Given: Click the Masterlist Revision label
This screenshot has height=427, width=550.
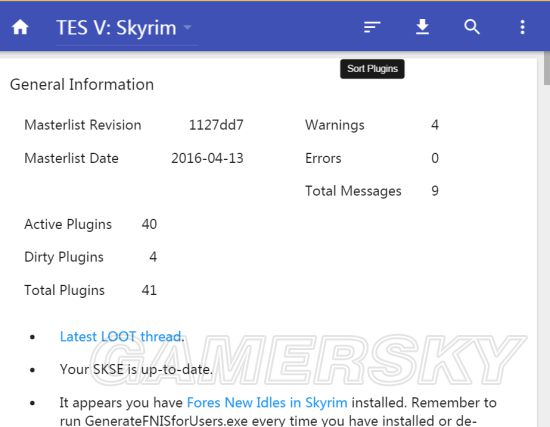Looking at the screenshot, I should [x=83, y=125].
